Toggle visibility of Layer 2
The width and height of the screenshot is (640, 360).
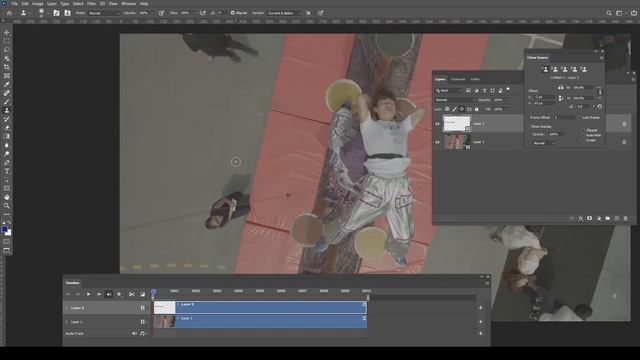[x=438, y=124]
